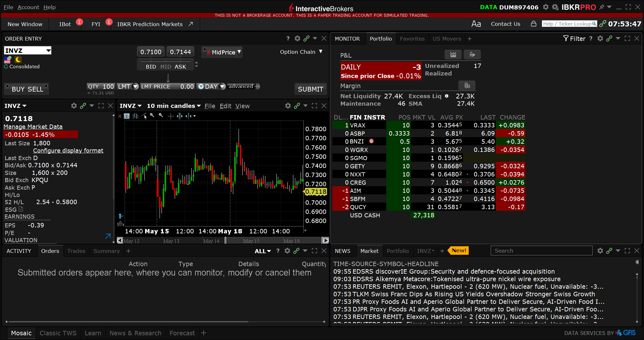Open Order Entry help question mark
Screen dimensions: 644x340
point(288,38)
